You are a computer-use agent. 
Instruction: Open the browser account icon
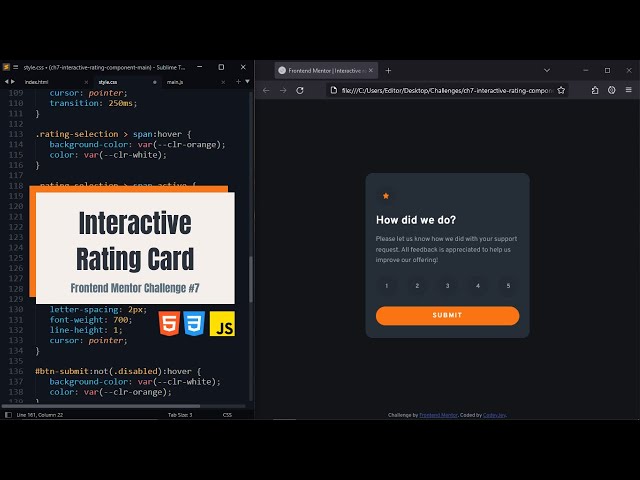tap(611, 90)
